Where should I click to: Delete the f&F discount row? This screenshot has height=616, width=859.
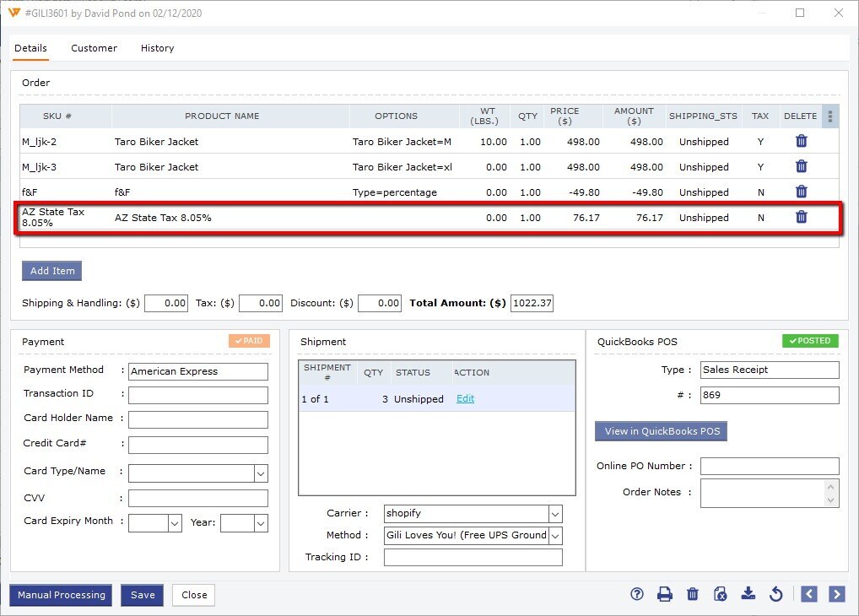tap(801, 192)
